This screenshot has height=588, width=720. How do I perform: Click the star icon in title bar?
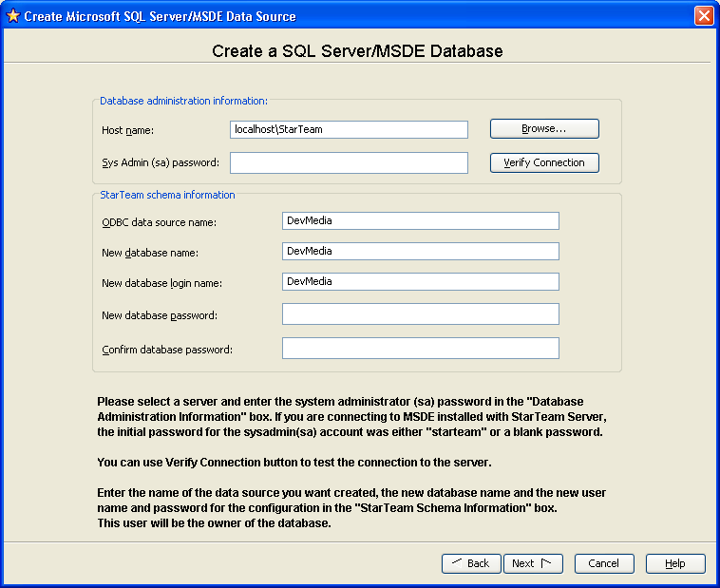click(x=13, y=15)
